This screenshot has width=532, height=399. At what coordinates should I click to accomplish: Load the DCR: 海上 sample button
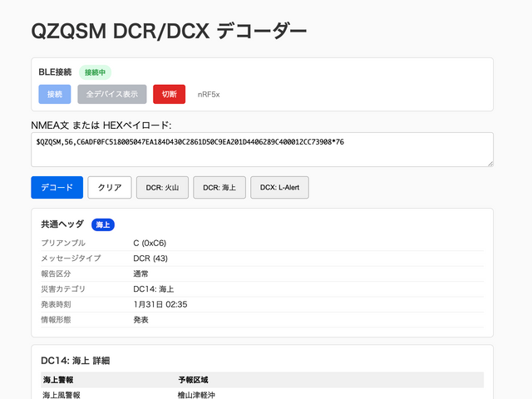[219, 188]
